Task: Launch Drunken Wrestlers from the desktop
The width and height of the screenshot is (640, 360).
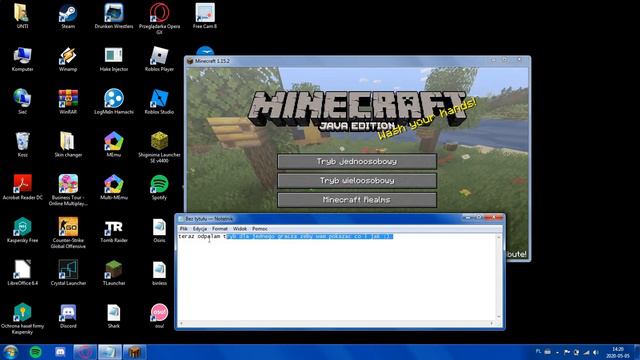Action: (x=113, y=16)
